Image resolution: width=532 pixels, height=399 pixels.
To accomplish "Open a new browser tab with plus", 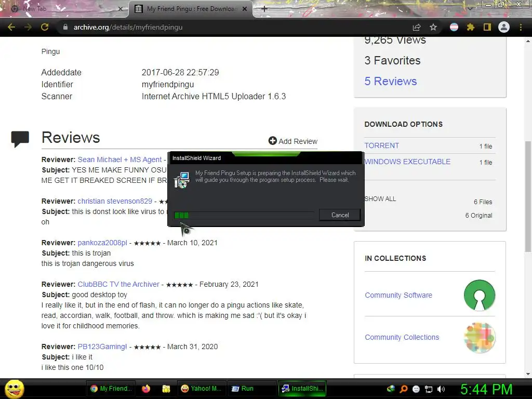I will tap(264, 9).
